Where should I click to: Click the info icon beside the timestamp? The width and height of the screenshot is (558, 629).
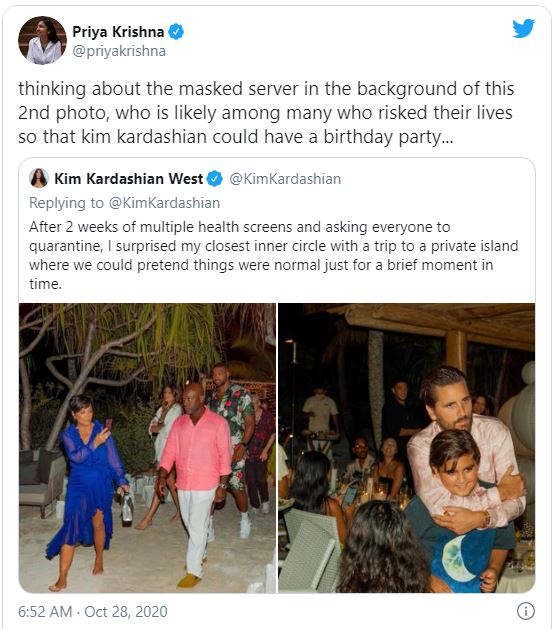tap(525, 611)
